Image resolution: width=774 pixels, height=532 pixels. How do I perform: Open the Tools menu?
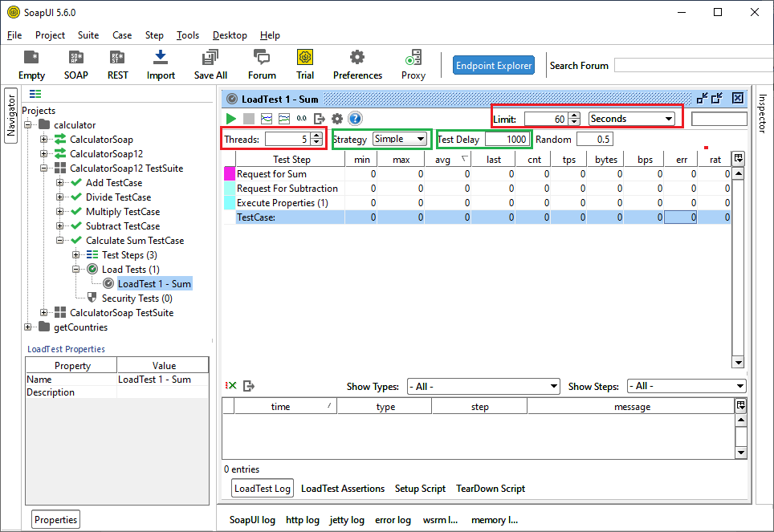click(x=188, y=35)
